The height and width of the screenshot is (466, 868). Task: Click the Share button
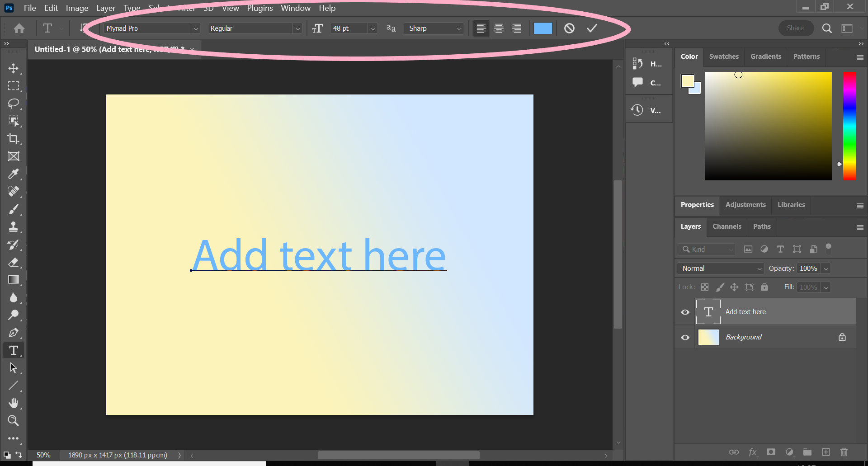(795, 28)
